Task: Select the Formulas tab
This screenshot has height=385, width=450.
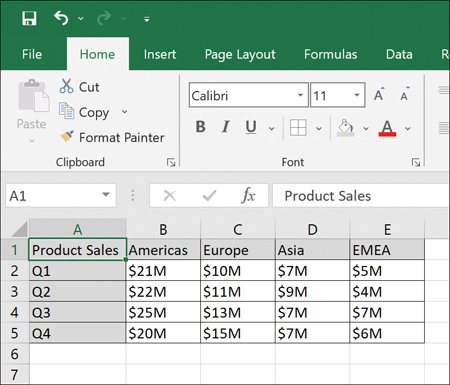Action: point(330,54)
